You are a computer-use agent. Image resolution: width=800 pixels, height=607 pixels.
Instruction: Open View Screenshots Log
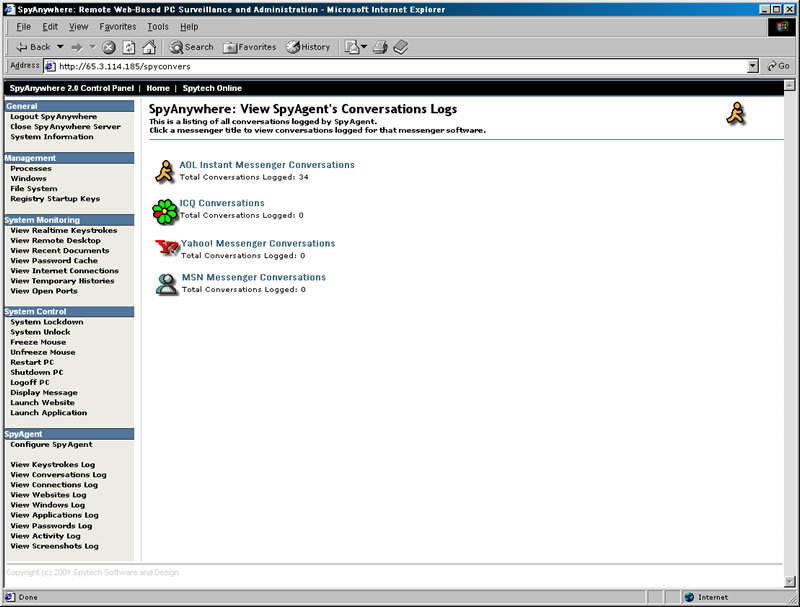pyautogui.click(x=54, y=546)
